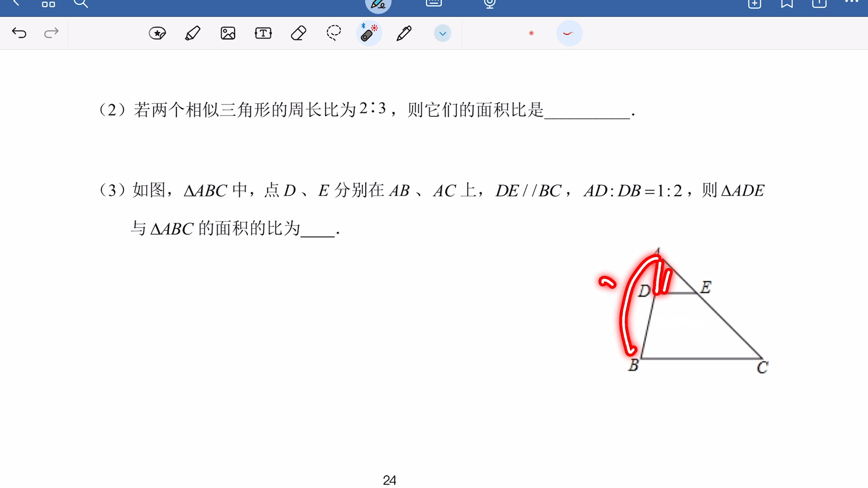Select the text box tool
The image size is (868, 488).
point(263,33)
